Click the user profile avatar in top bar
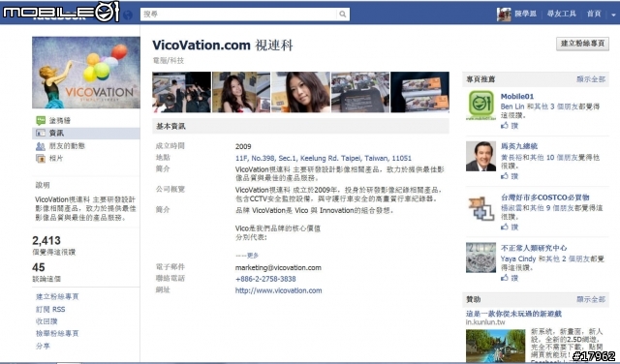 pyautogui.click(x=504, y=15)
